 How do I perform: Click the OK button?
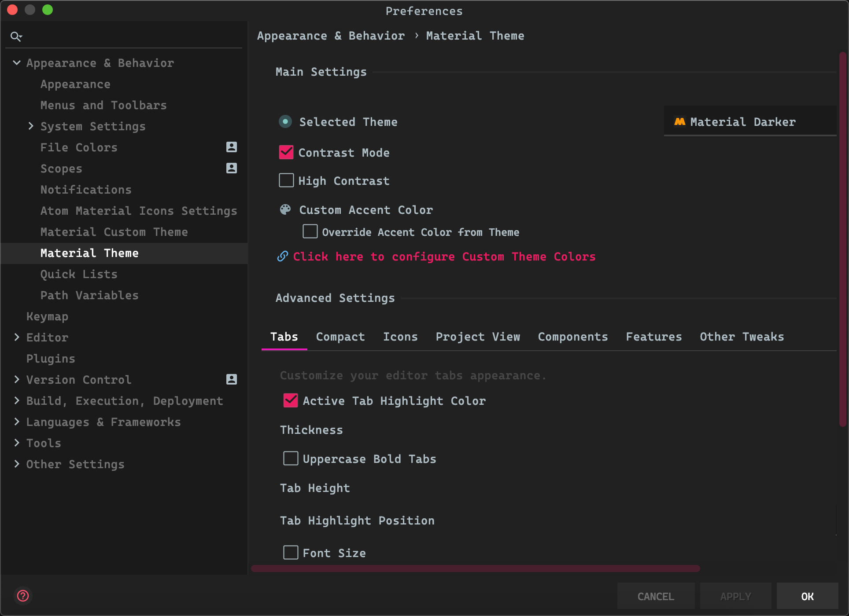807,596
